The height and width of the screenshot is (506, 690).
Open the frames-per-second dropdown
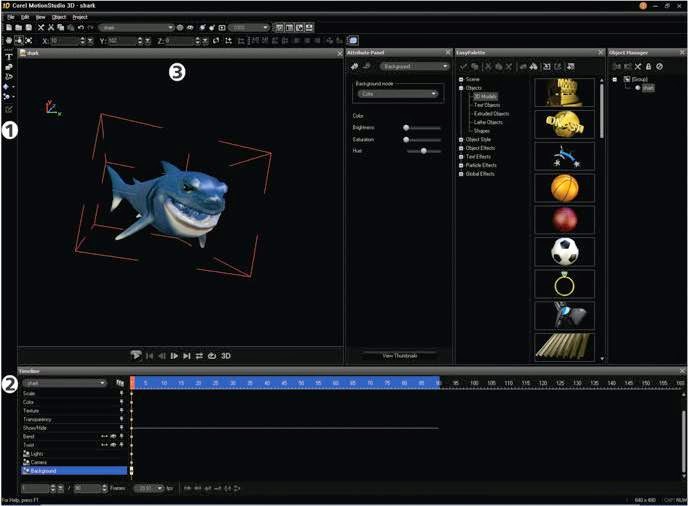149,488
